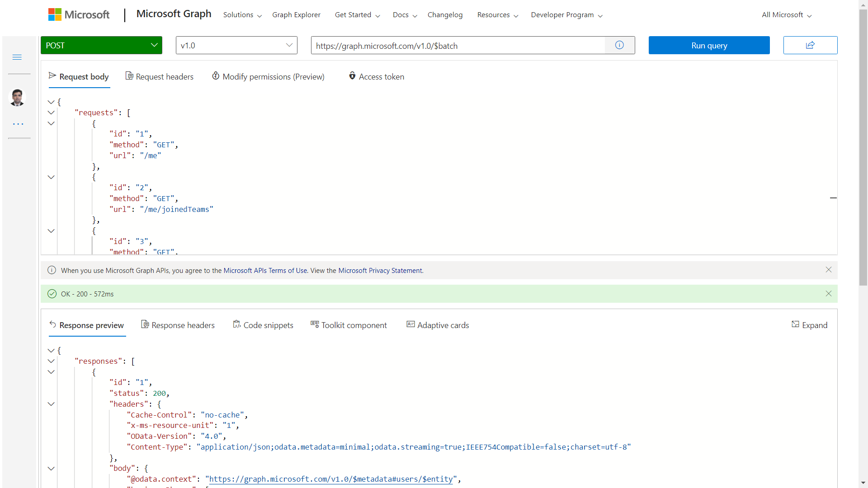Switch to the Toolkit component tab
868x488 pixels.
tap(349, 325)
